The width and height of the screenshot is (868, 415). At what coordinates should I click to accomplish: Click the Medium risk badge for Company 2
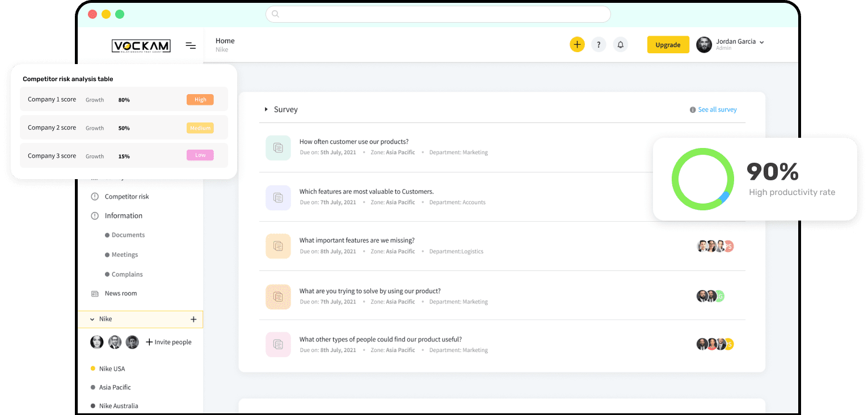coord(200,128)
